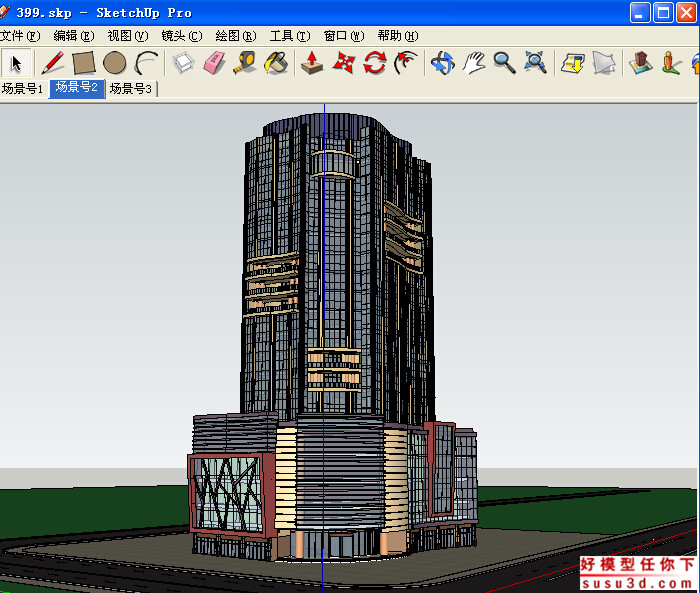Viewport: 700px width, 593px height.
Task: Select the Offset tool
Action: (405, 63)
